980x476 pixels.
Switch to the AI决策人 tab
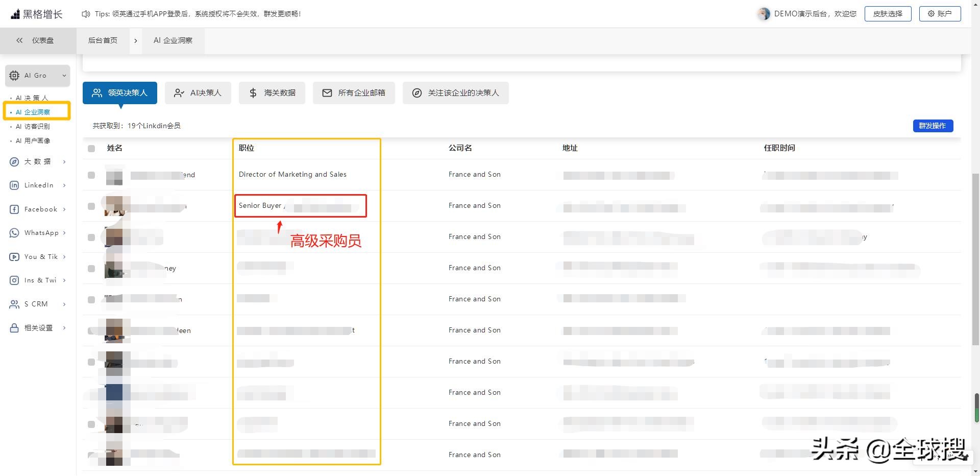pyautogui.click(x=198, y=92)
